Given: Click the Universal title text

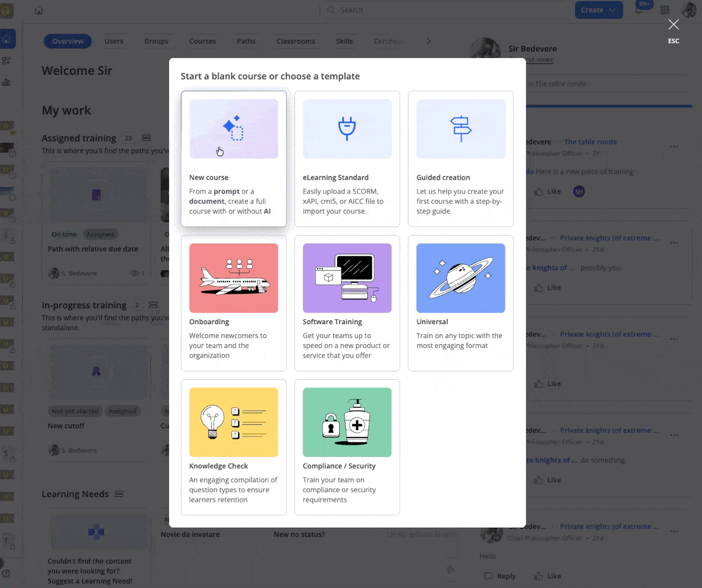Looking at the screenshot, I should [432, 322].
